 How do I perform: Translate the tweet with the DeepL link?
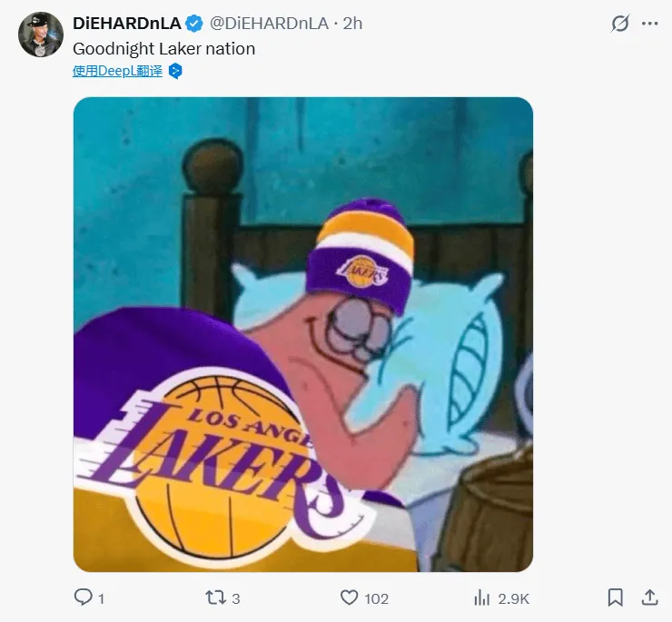click(117, 71)
